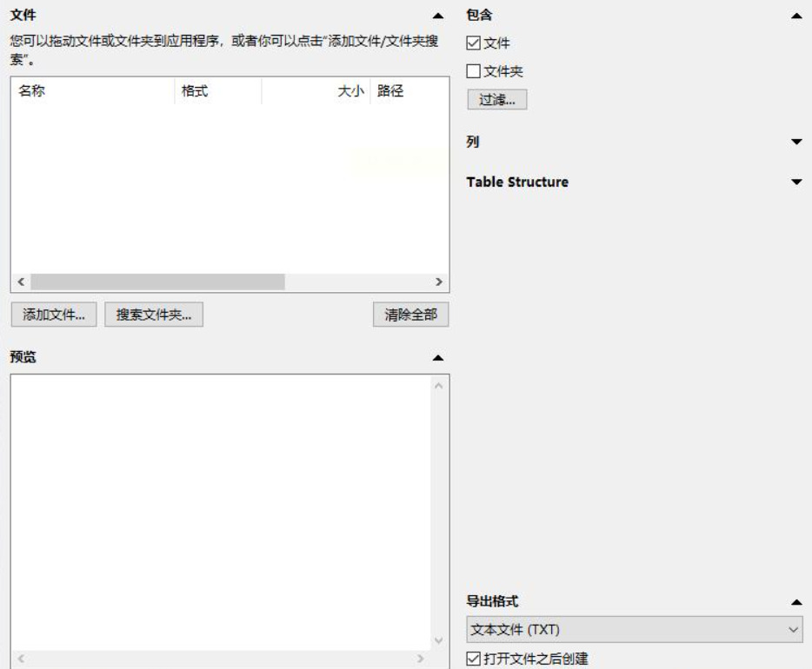Collapse the 预览 section arrow
812x669 pixels.
[x=437, y=358]
